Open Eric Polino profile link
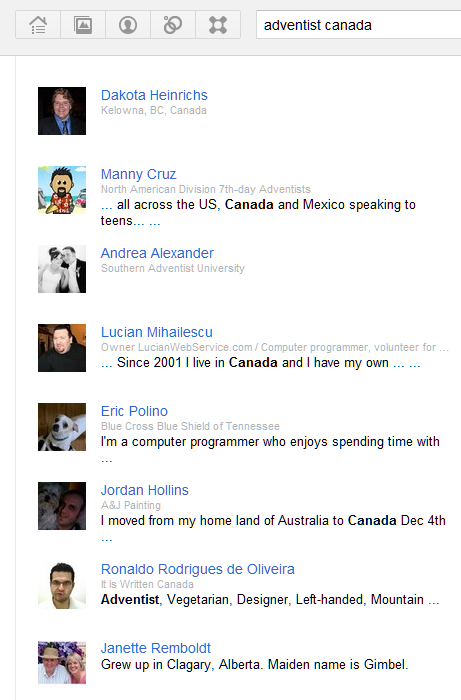461x700 pixels. (134, 411)
